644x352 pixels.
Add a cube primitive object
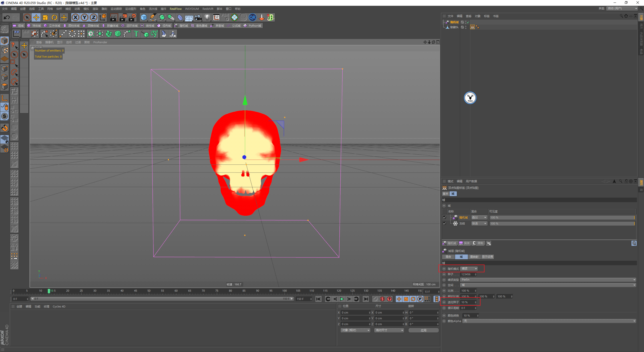pos(144,17)
